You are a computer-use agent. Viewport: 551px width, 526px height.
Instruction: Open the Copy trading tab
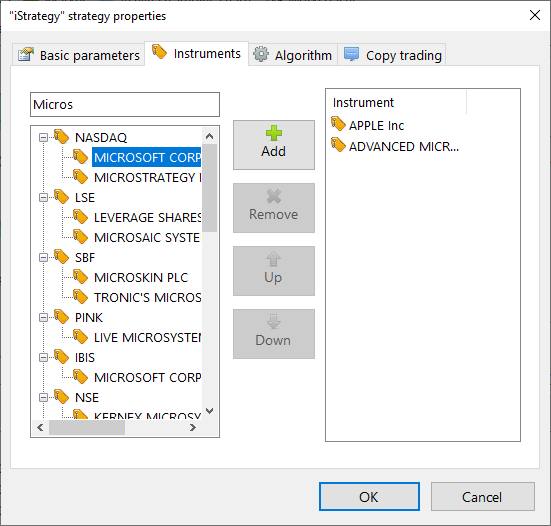coord(392,55)
